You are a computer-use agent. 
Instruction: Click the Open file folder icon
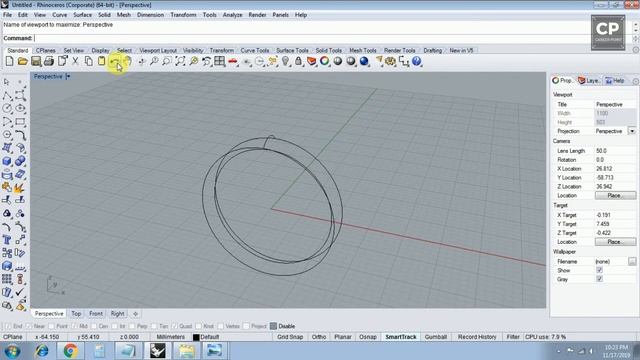[x=22, y=61]
